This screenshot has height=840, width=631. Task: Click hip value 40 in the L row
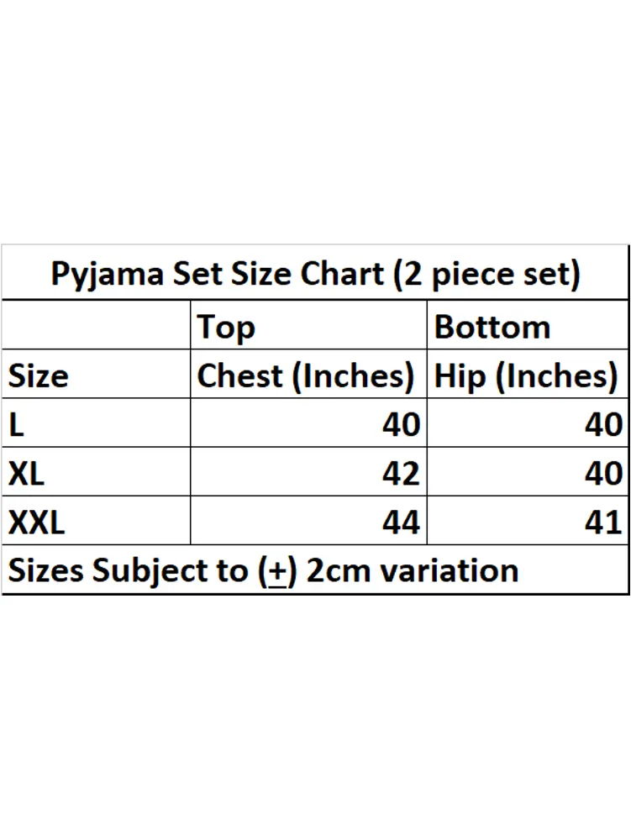click(x=603, y=424)
